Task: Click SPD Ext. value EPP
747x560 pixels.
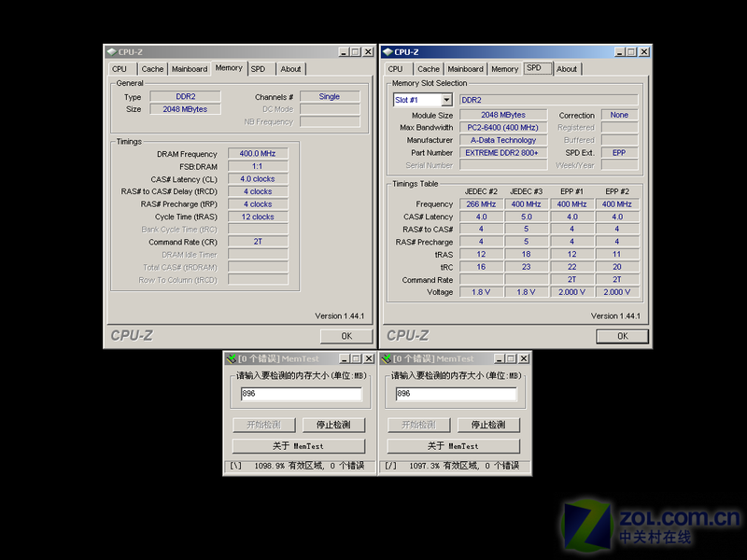Action: 619,153
